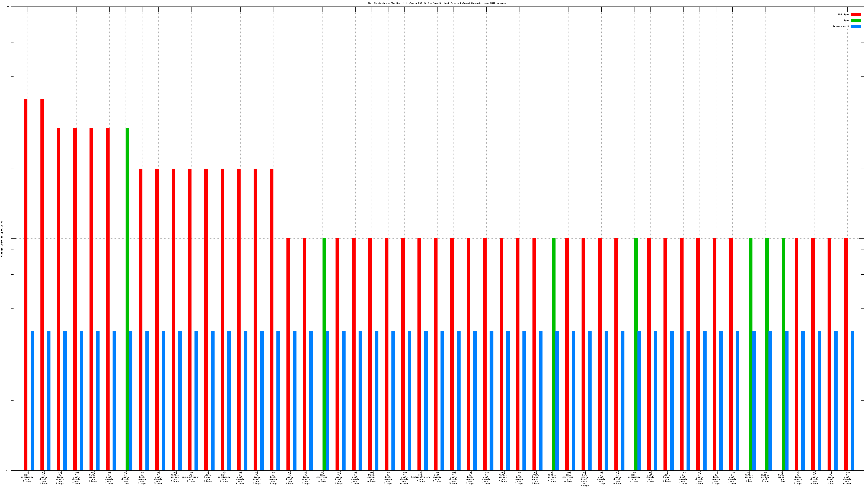
Task: Click the 11@ zen.spamhaus.org 9 hops label
Action: 27,477
